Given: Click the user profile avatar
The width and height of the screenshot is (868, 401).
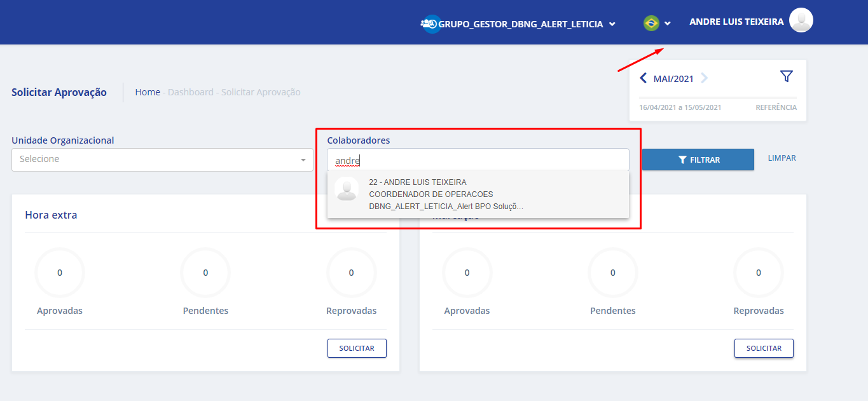Looking at the screenshot, I should click(x=801, y=20).
